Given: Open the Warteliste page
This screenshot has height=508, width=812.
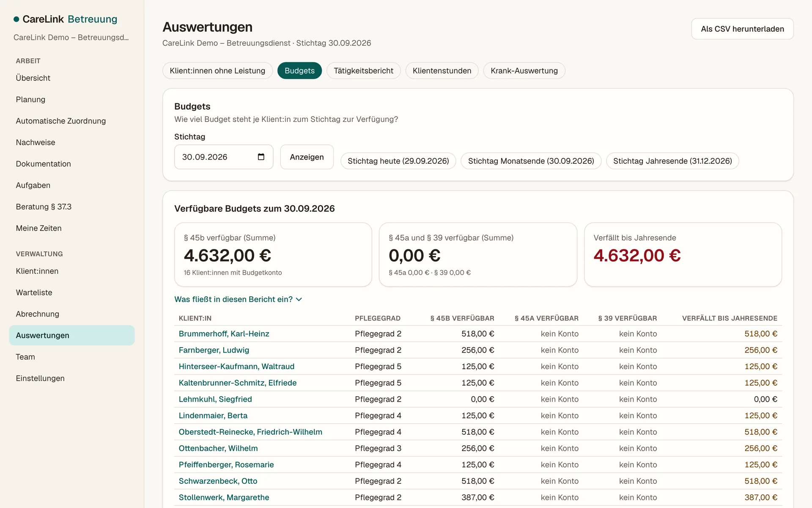Looking at the screenshot, I should (72, 293).
